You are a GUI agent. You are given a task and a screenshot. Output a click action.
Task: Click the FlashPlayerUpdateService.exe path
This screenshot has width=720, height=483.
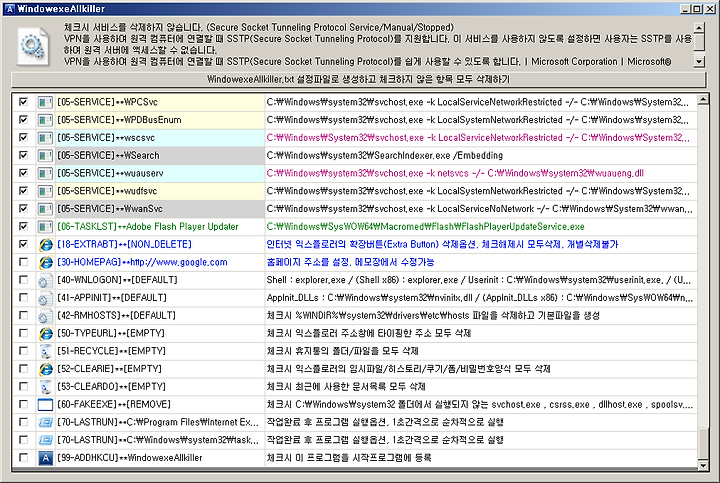pos(425,227)
